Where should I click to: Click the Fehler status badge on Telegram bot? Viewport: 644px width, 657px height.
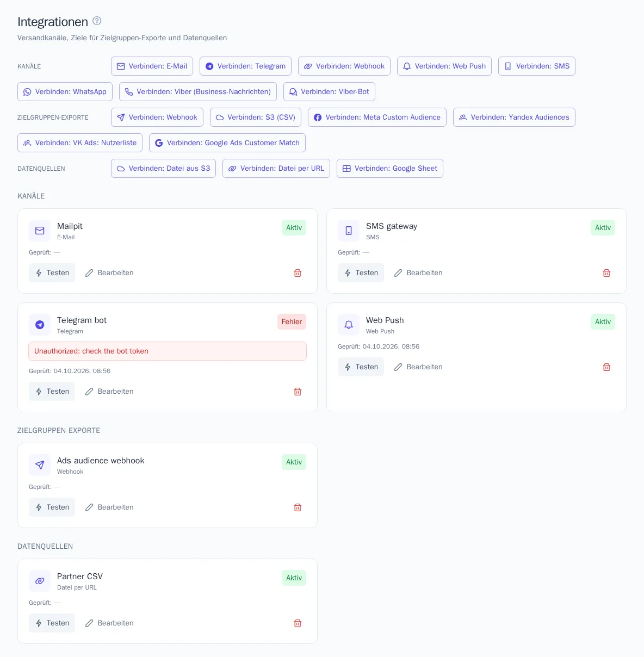pyautogui.click(x=292, y=322)
